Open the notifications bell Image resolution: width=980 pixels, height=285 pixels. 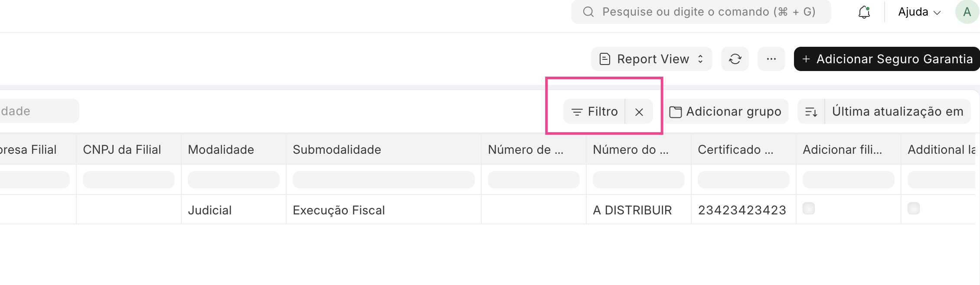(x=864, y=12)
